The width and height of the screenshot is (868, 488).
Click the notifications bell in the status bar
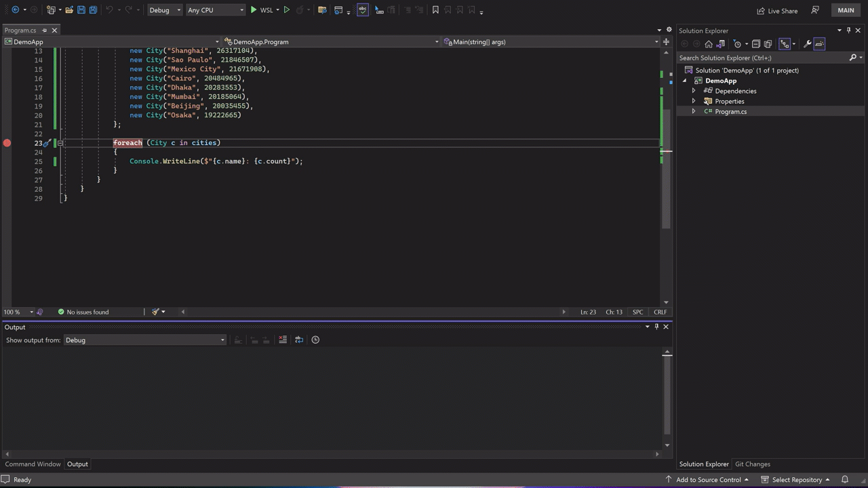[845, 479]
